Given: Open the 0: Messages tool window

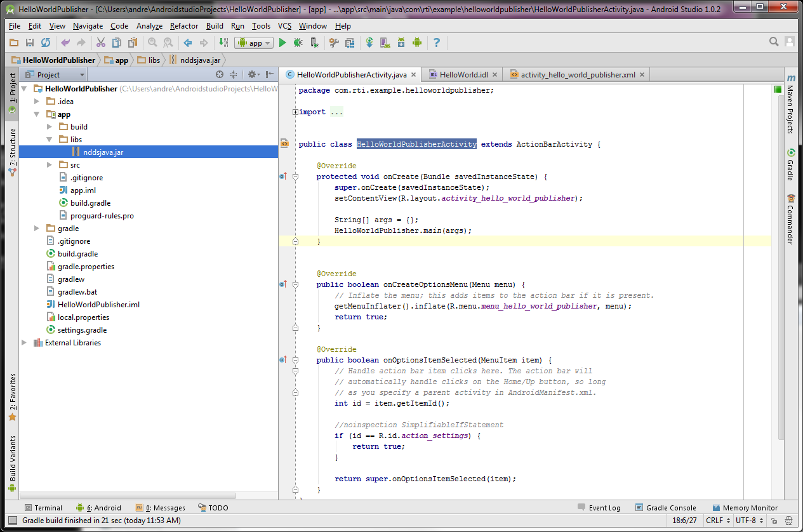Looking at the screenshot, I should coord(160,508).
